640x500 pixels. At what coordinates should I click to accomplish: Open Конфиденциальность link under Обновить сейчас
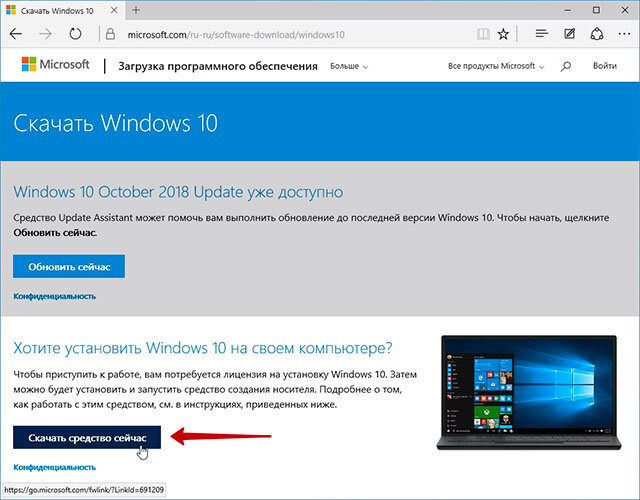click(55, 296)
